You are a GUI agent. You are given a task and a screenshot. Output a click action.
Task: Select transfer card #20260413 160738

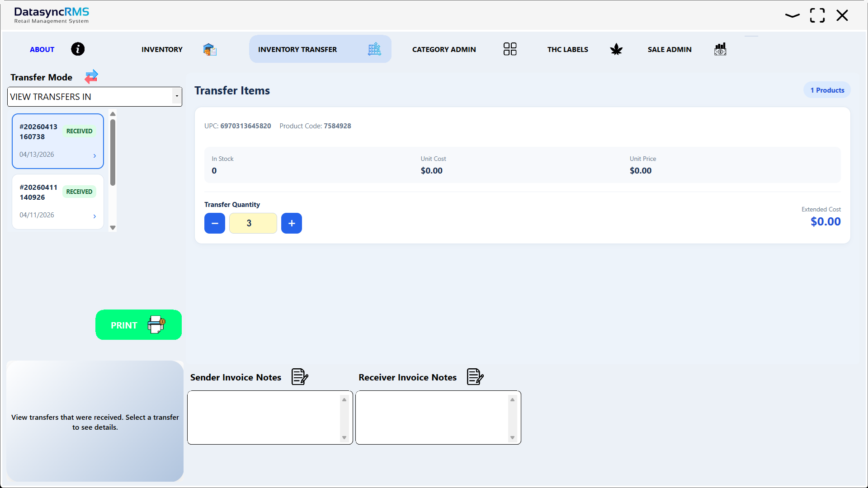click(x=58, y=141)
